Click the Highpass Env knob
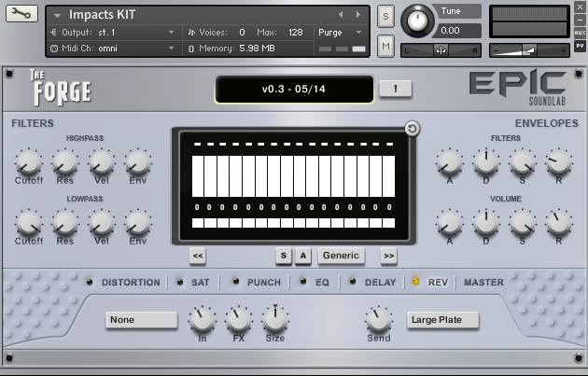588x376 pixels. coord(138,162)
